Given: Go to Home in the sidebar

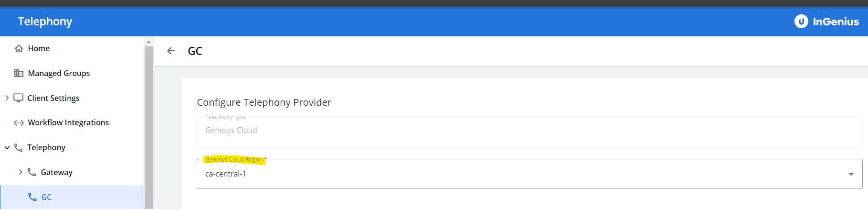Looking at the screenshot, I should pyautogui.click(x=39, y=48).
